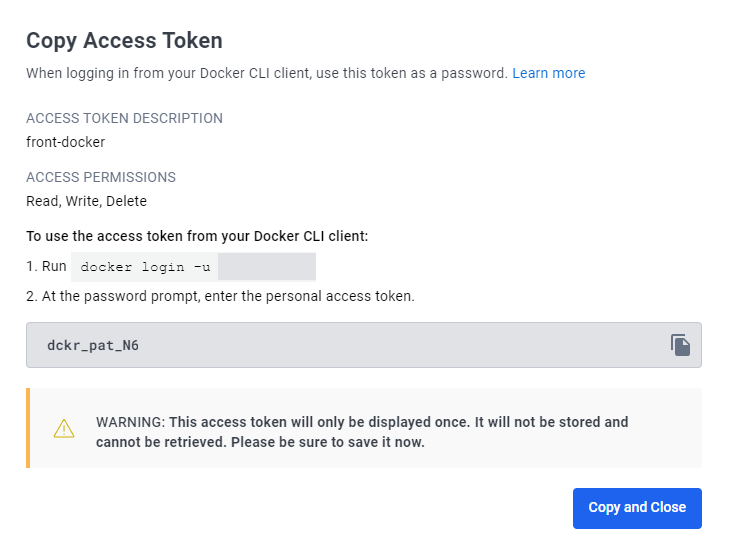
Task: Click the Copy and Close button
Action: (637, 508)
